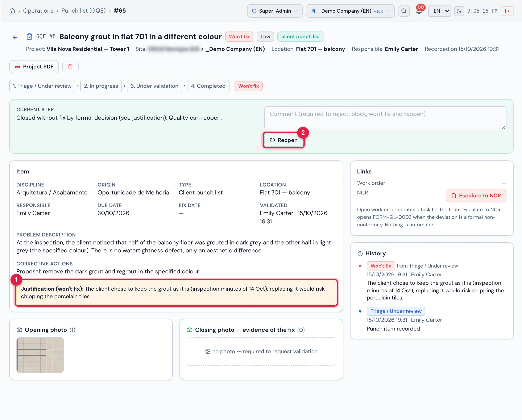Click Responsible value Emily Carter in Item card
This screenshot has width=522, height=420.
click(33, 213)
